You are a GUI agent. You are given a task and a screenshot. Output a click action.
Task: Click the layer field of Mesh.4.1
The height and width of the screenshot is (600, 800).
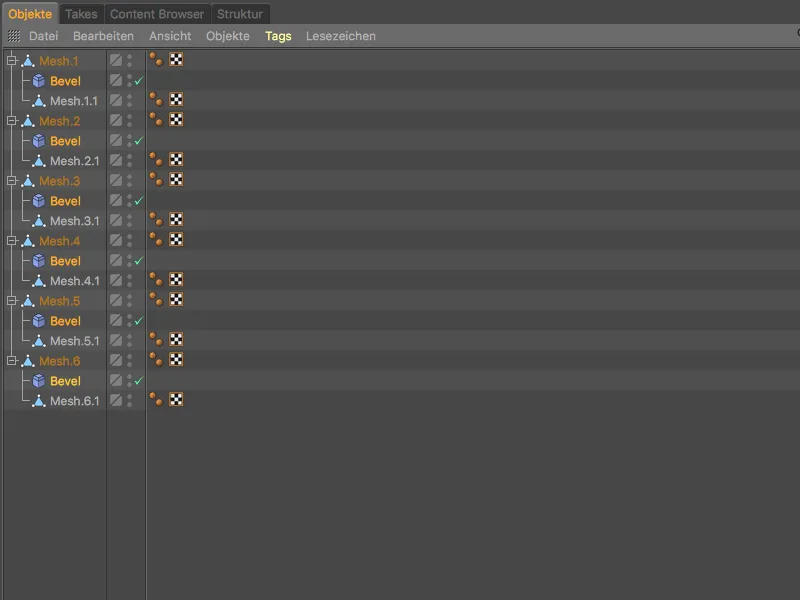tap(116, 280)
